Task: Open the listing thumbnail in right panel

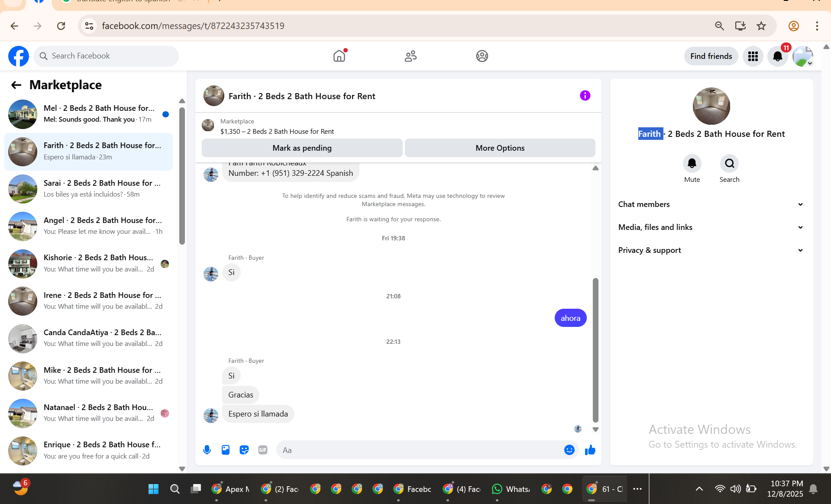Action: click(711, 106)
